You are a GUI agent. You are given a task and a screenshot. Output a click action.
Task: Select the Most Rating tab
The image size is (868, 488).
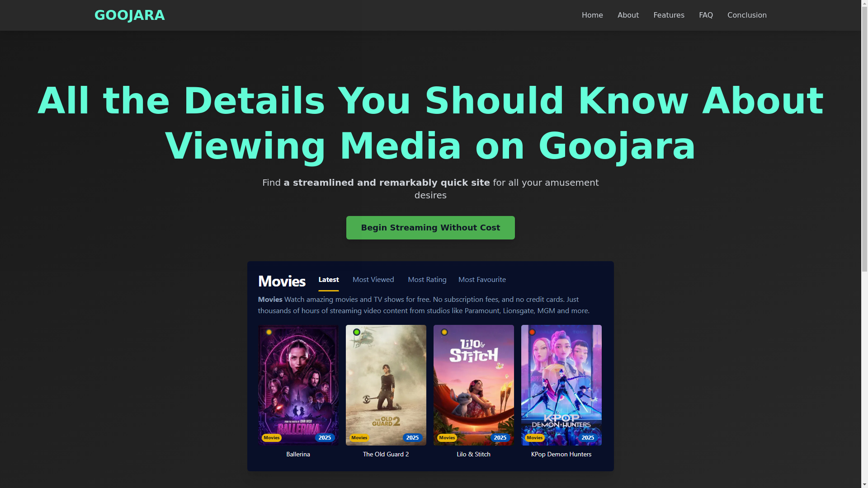(427, 280)
